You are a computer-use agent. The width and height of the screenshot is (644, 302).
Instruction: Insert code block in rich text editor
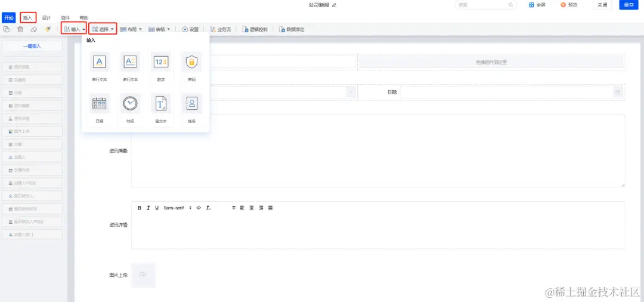pos(199,208)
